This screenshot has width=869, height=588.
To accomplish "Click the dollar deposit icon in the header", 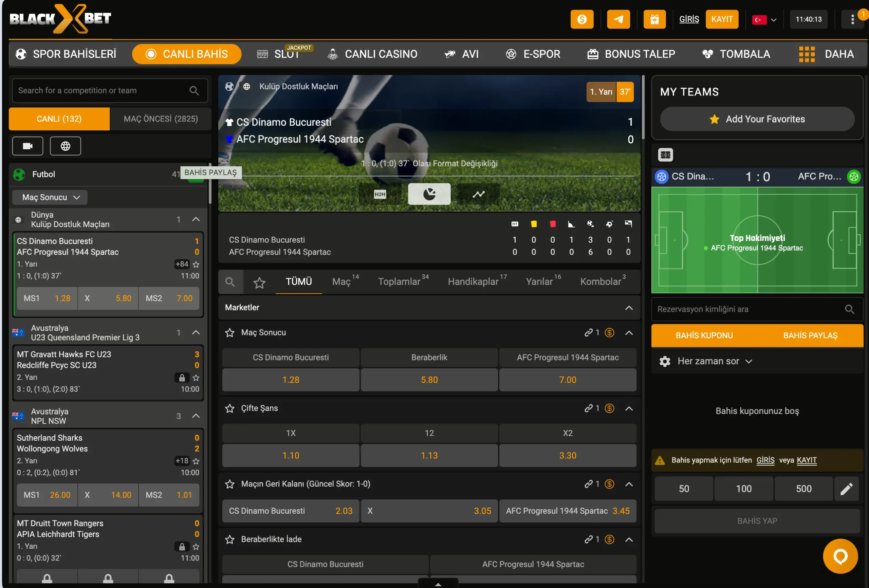I will 582,19.
